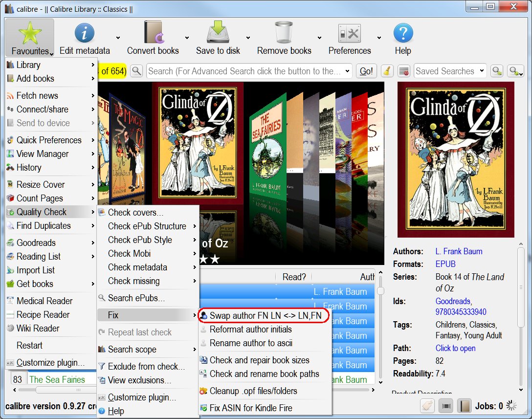Viewport: 532px width, 419px height.
Task: Open View Manager submenu
Action: pyautogui.click(x=51, y=154)
